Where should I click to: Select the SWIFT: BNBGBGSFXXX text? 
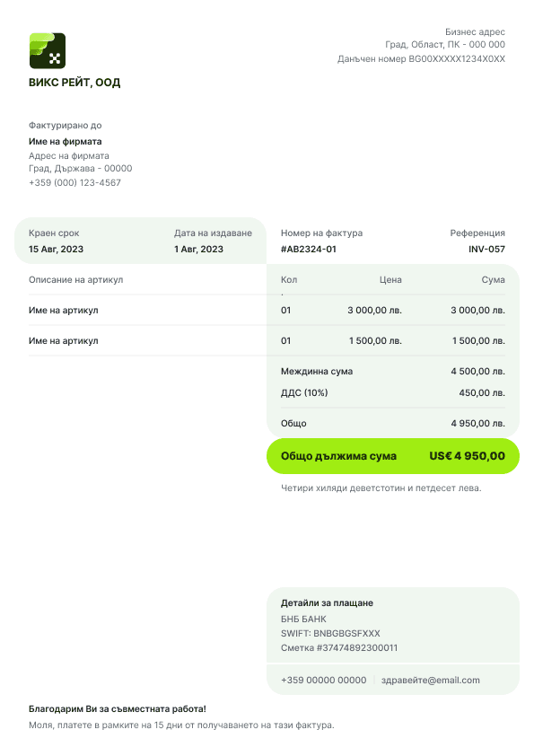330,634
